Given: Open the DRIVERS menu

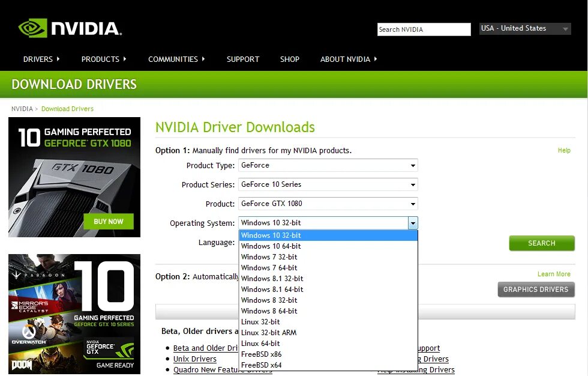Looking at the screenshot, I should point(41,59).
